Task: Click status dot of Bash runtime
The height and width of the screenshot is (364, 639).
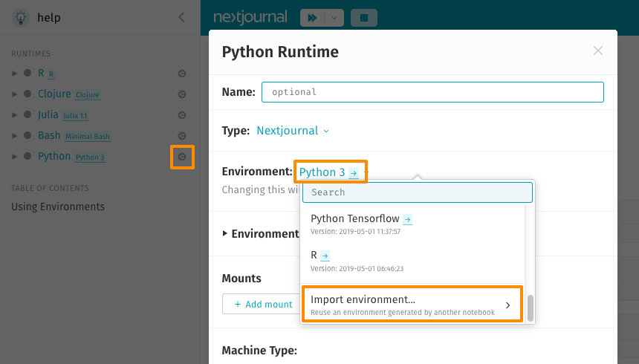Action: tap(27, 135)
